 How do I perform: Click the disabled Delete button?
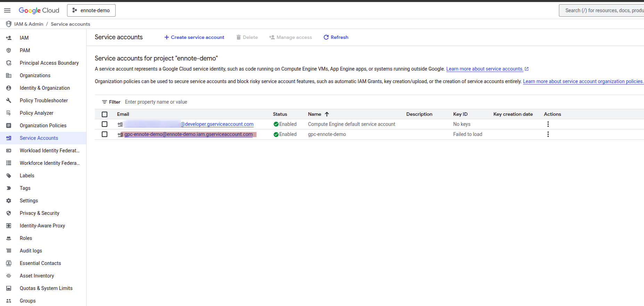(247, 37)
